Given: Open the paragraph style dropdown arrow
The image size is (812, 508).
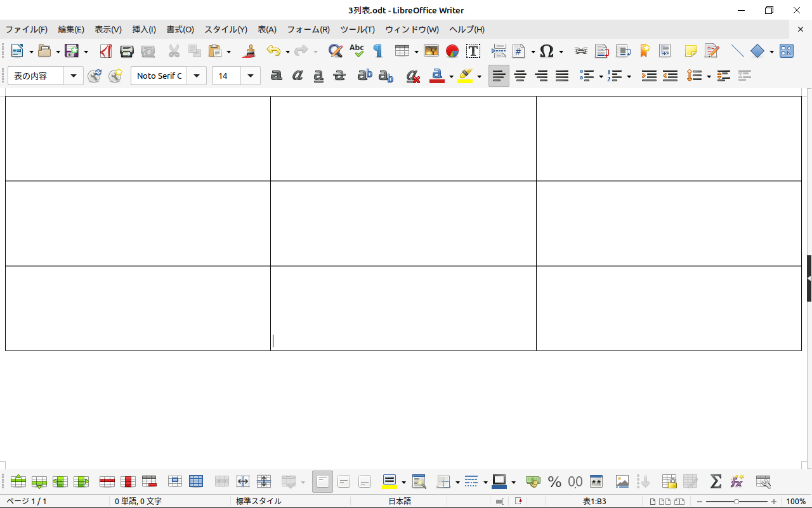Looking at the screenshot, I should tap(74, 76).
